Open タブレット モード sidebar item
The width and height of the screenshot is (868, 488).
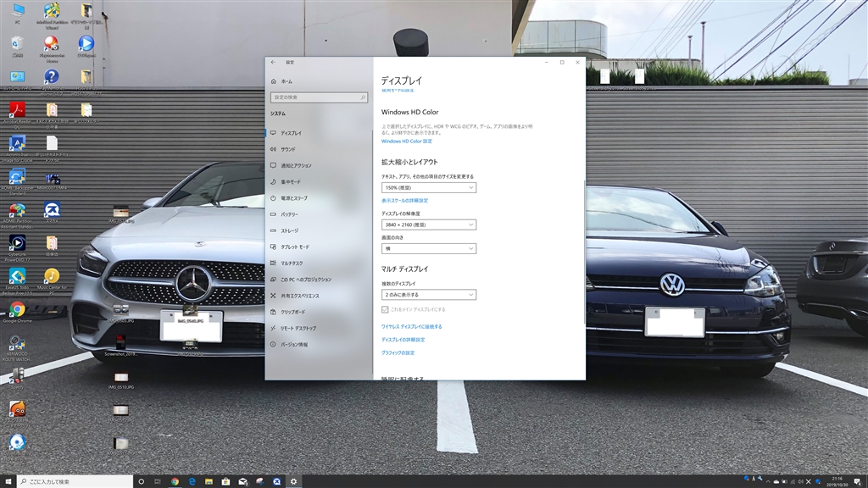pyautogui.click(x=319, y=247)
